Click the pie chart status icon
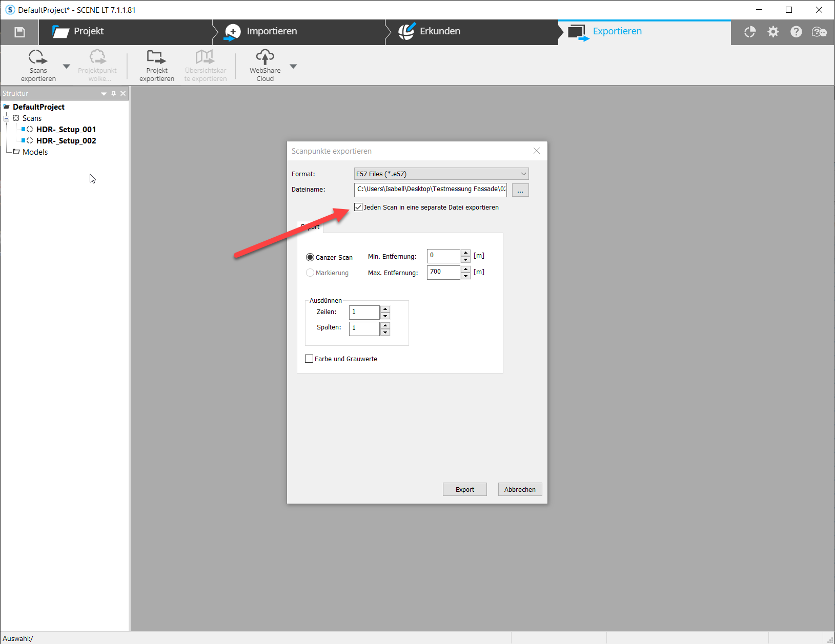The image size is (835, 644). [750, 32]
